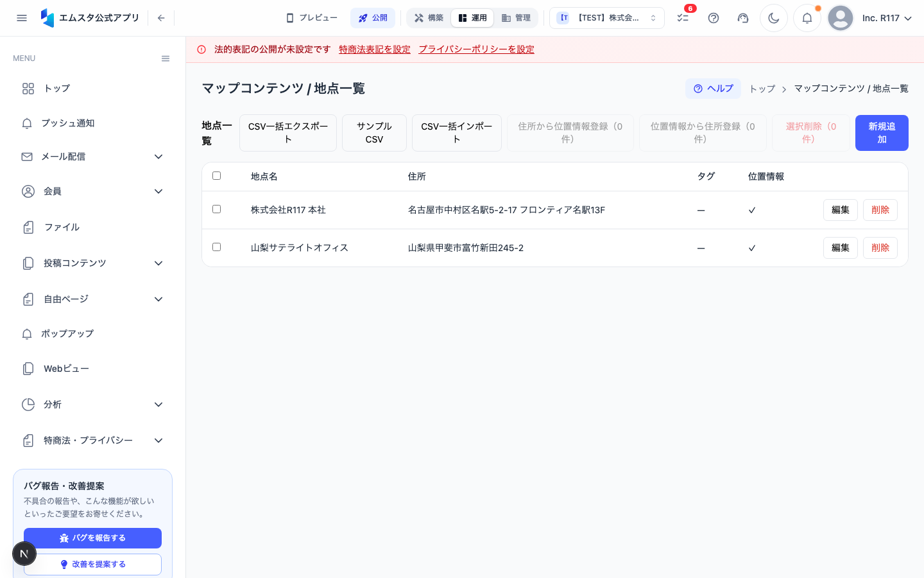Switch to the 構築 tab

point(429,18)
